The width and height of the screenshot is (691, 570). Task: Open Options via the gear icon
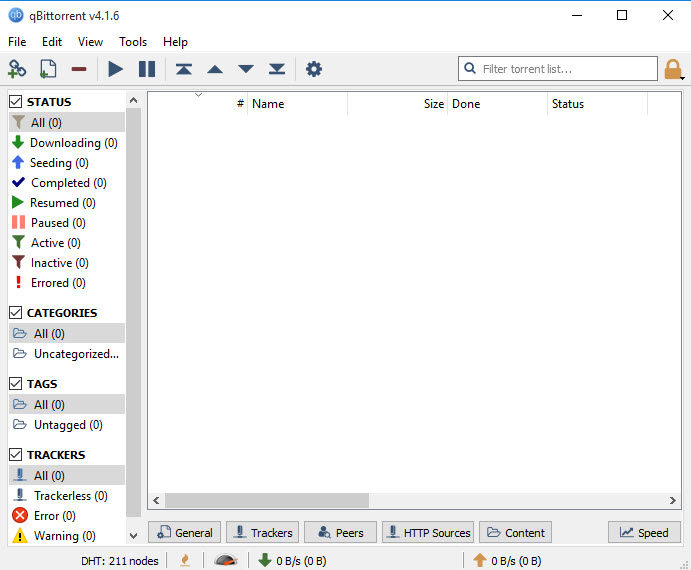pos(314,69)
